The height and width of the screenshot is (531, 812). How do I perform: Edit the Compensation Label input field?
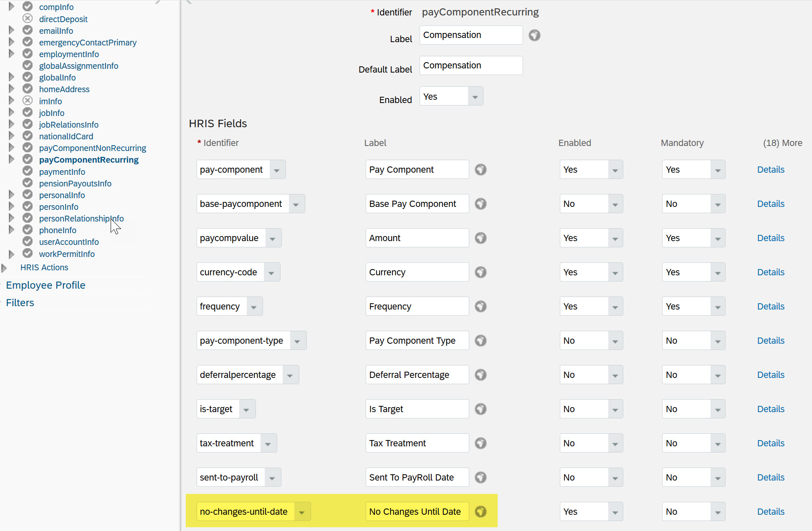(x=471, y=35)
